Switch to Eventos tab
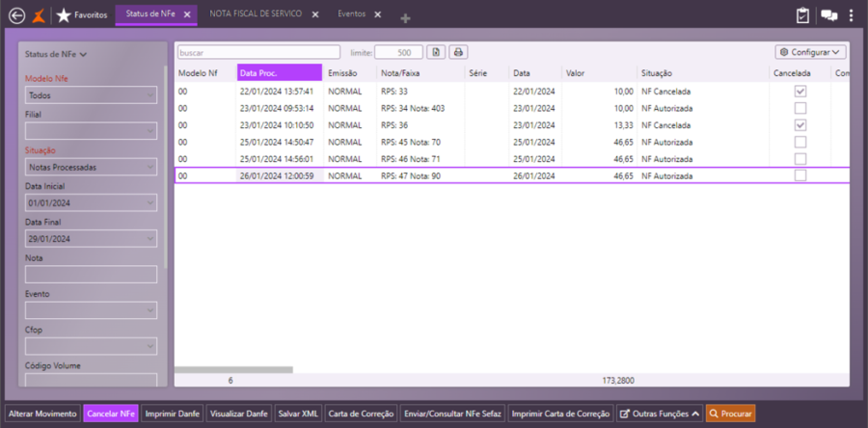The width and height of the screenshot is (868, 428). (352, 14)
